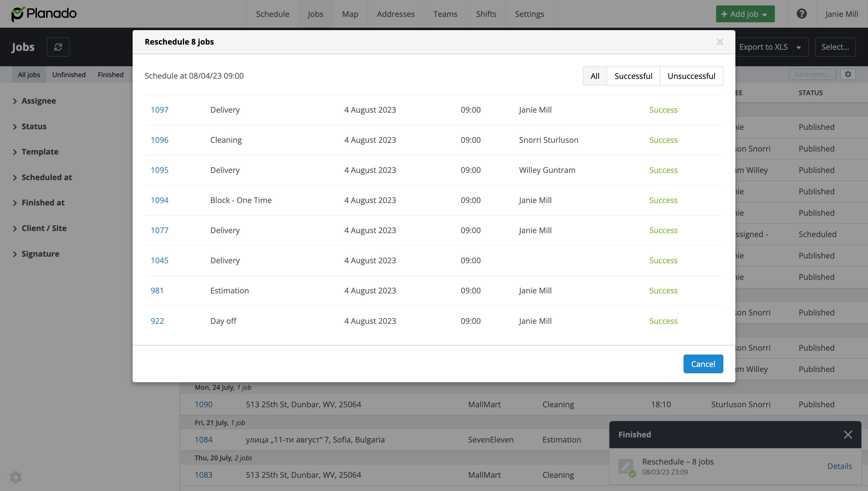The width and height of the screenshot is (868, 491).
Task: Click the jobs list refresh icon
Action: [x=58, y=47]
